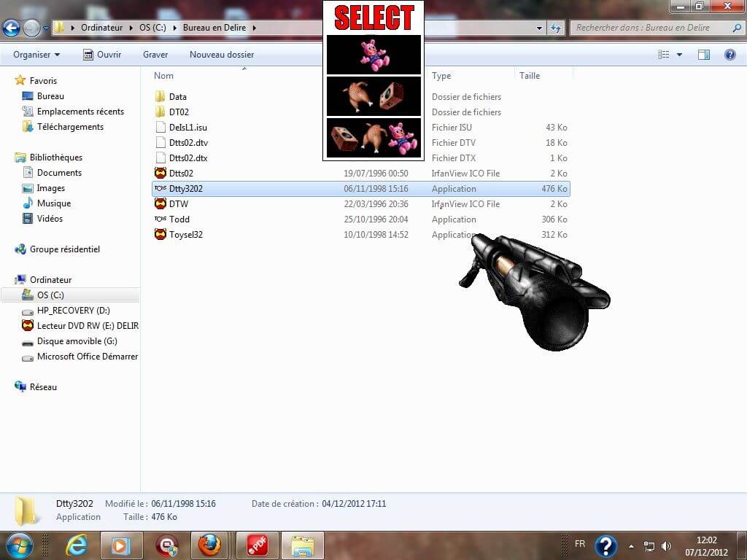Click the volume speaker tray icon

(666, 546)
